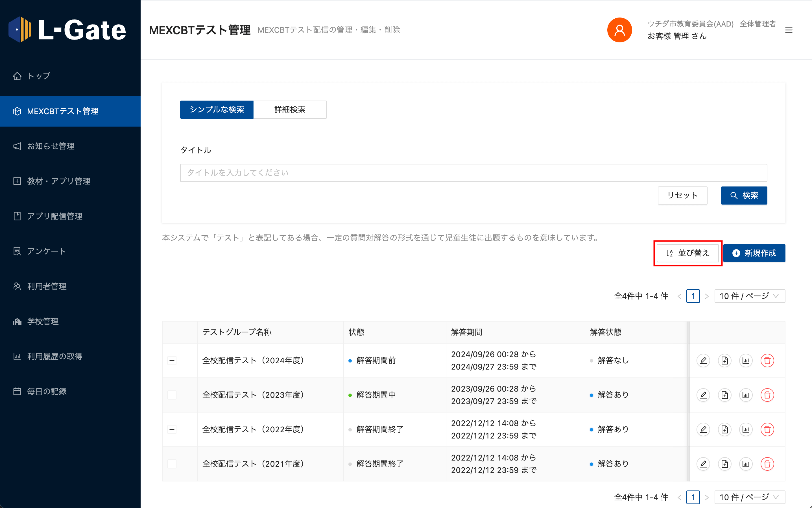Switch to 詳細検索 tab
The image size is (812, 508).
[290, 110]
